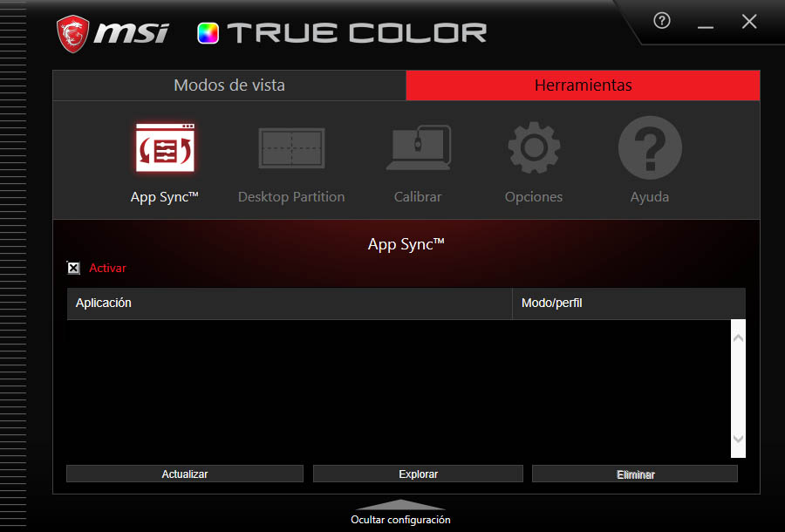Select the Herramientas tab
Viewport: 785px width, 532px height.
click(583, 85)
